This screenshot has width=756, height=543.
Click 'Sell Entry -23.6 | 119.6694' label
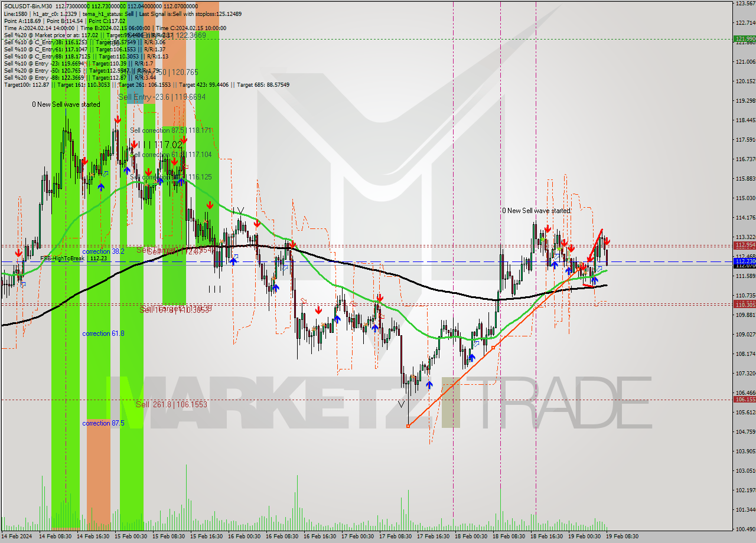(162, 97)
